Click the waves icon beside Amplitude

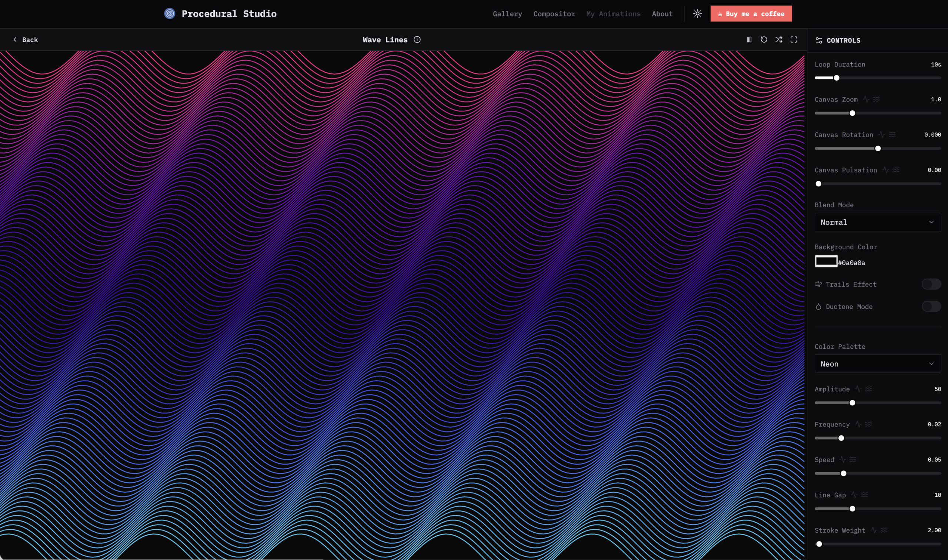(x=869, y=389)
